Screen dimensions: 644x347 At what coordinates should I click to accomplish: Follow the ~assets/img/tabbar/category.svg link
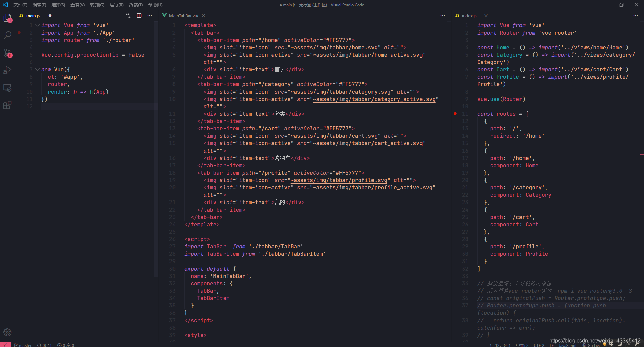[x=341, y=92]
